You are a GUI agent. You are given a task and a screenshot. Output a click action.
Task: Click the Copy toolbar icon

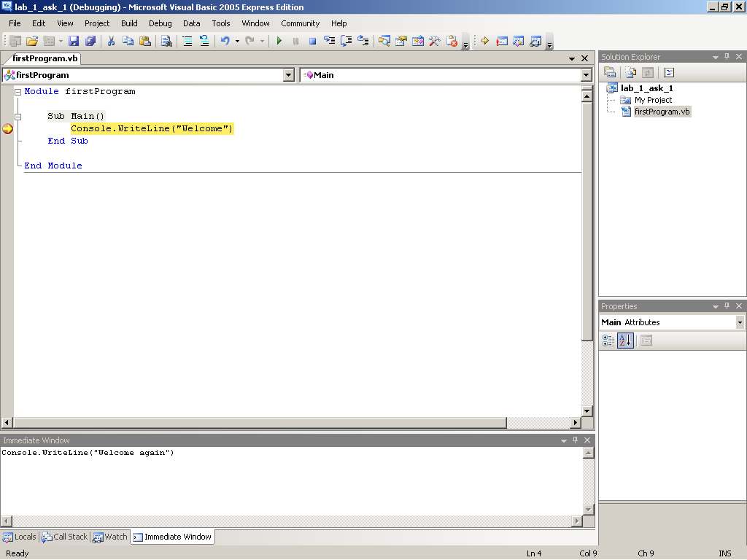(x=128, y=41)
